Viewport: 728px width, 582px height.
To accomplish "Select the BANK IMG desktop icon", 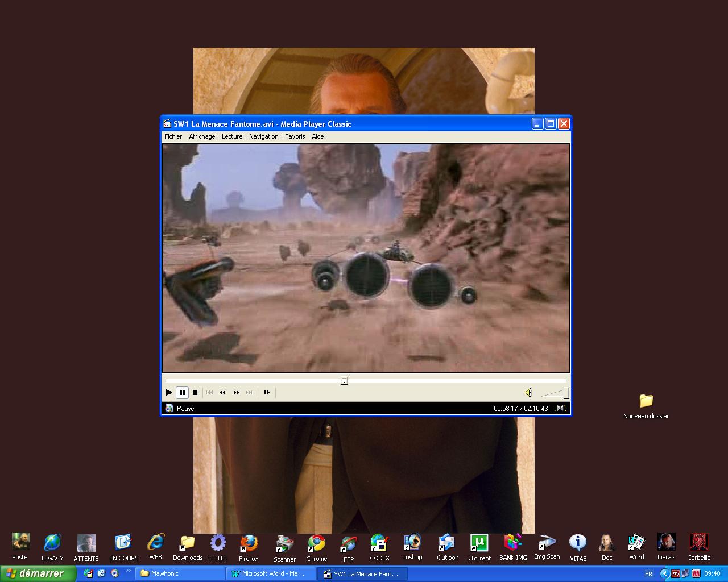I will point(513,547).
